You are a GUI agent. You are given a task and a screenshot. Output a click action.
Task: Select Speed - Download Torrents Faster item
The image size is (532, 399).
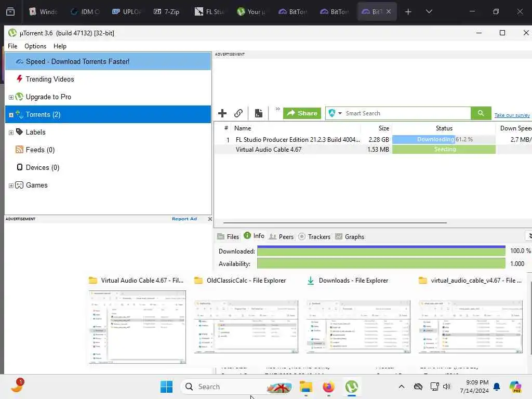(x=108, y=61)
